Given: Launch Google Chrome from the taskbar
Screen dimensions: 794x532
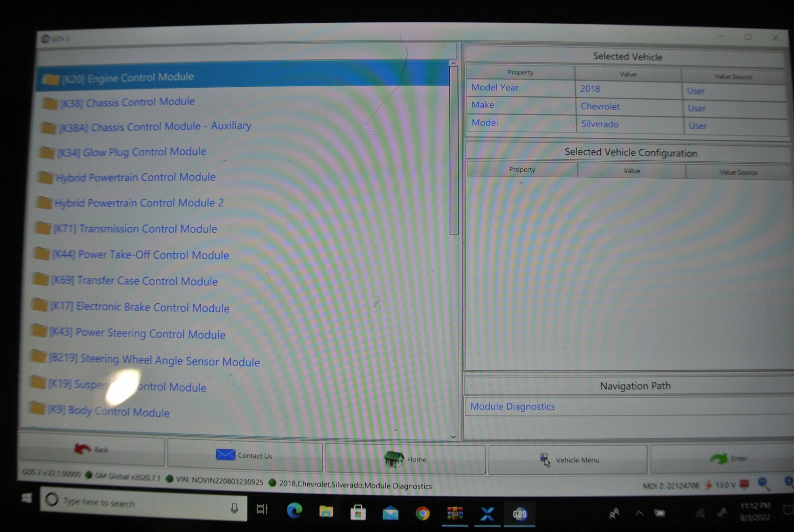Looking at the screenshot, I should 423,514.
